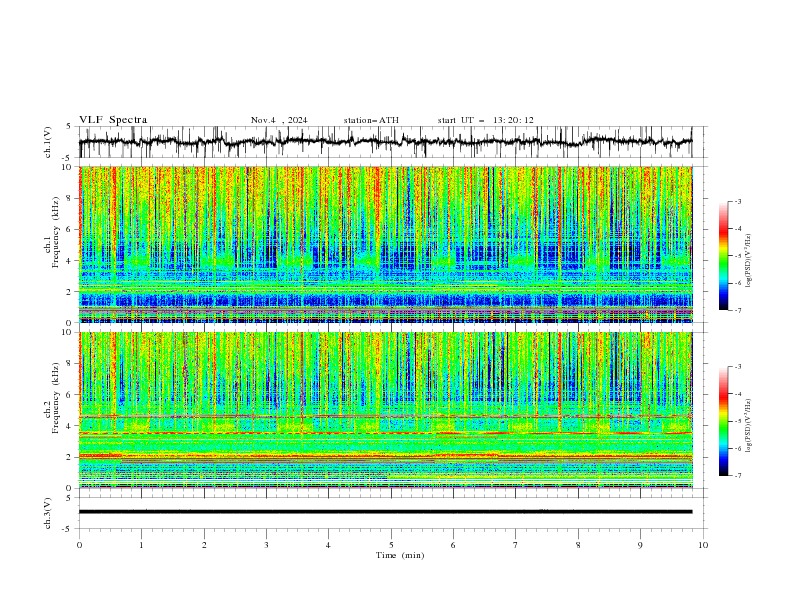792x612 pixels.
Task: Click the ch.1 voltage waveform trace
Action: 385,142
